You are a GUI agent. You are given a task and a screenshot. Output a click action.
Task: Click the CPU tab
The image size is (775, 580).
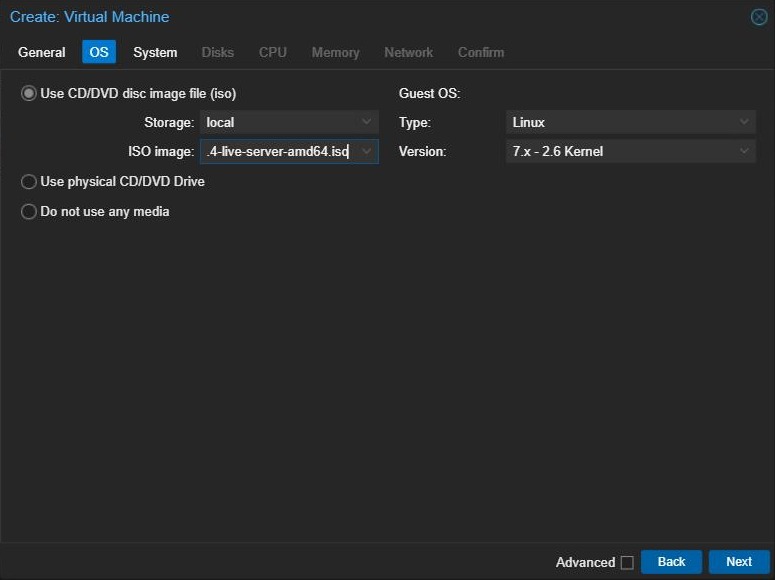point(273,52)
